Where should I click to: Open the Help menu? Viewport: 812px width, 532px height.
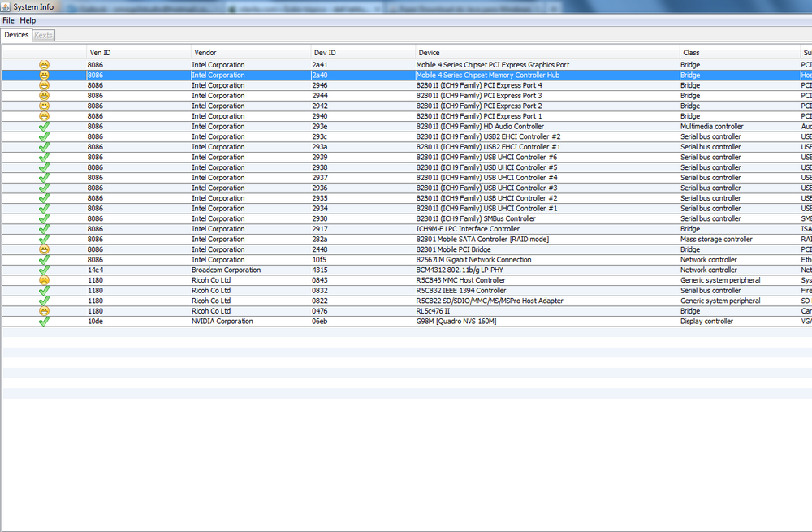coord(28,20)
